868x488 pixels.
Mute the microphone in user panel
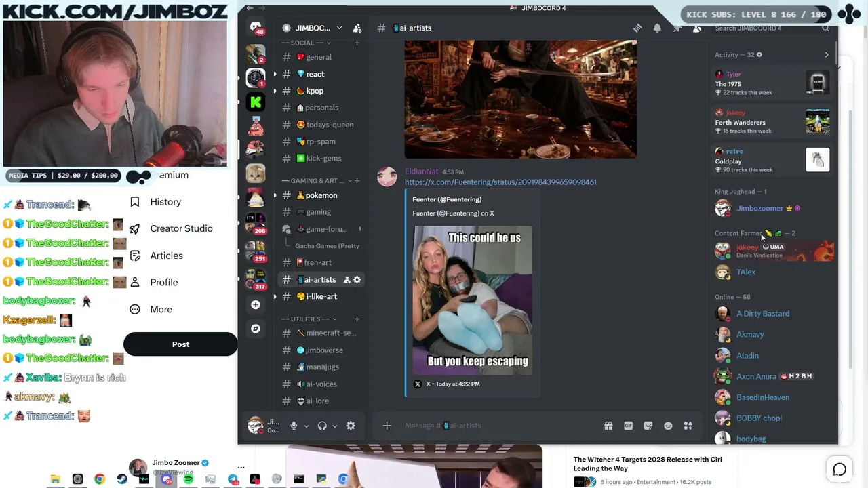[x=294, y=426]
